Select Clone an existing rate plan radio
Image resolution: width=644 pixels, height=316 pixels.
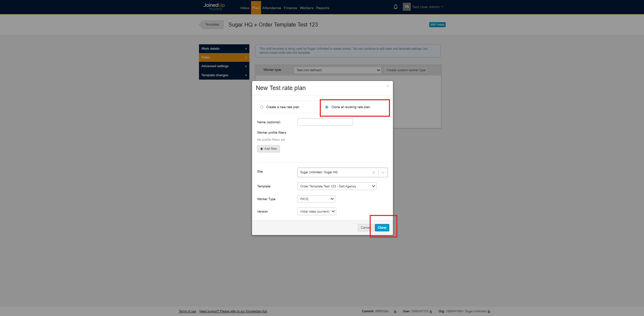point(327,107)
